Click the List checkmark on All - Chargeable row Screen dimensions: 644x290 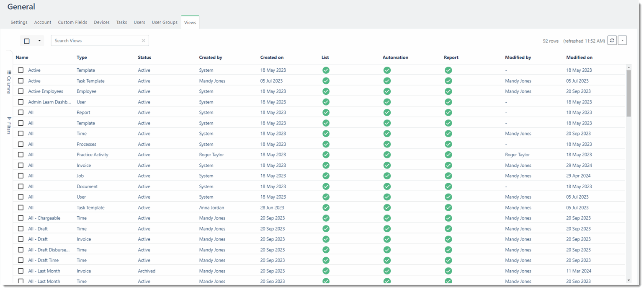click(x=326, y=218)
